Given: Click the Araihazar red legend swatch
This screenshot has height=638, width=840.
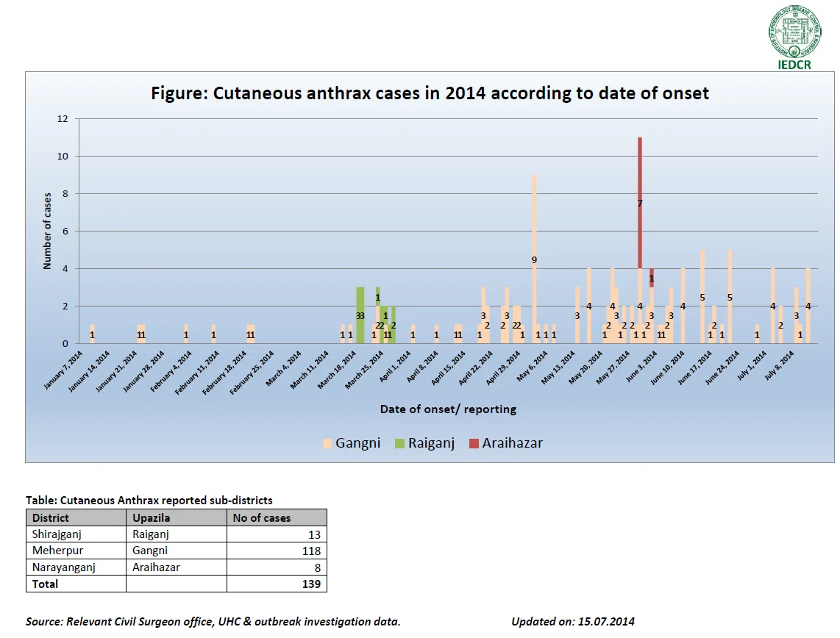Looking at the screenshot, I should (x=474, y=444).
